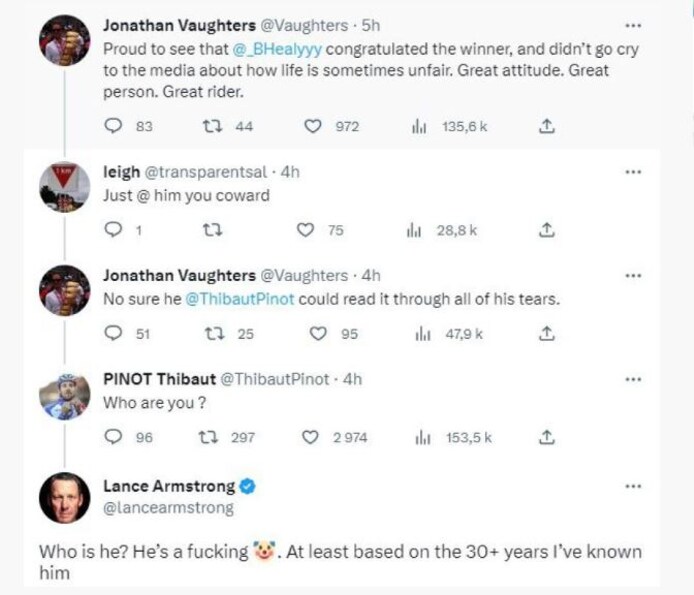View PINOT Thibaut's profile photo
Image resolution: width=694 pixels, height=595 pixels.
pyautogui.click(x=66, y=392)
